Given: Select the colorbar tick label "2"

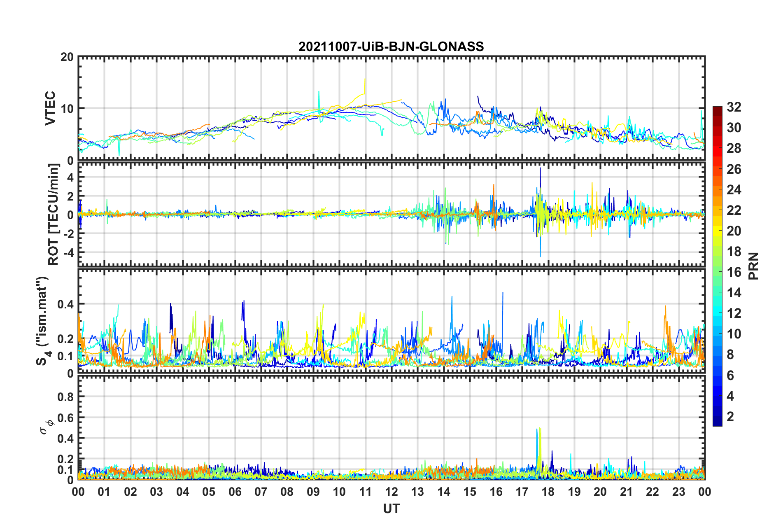Looking at the screenshot, I should pos(730,417).
